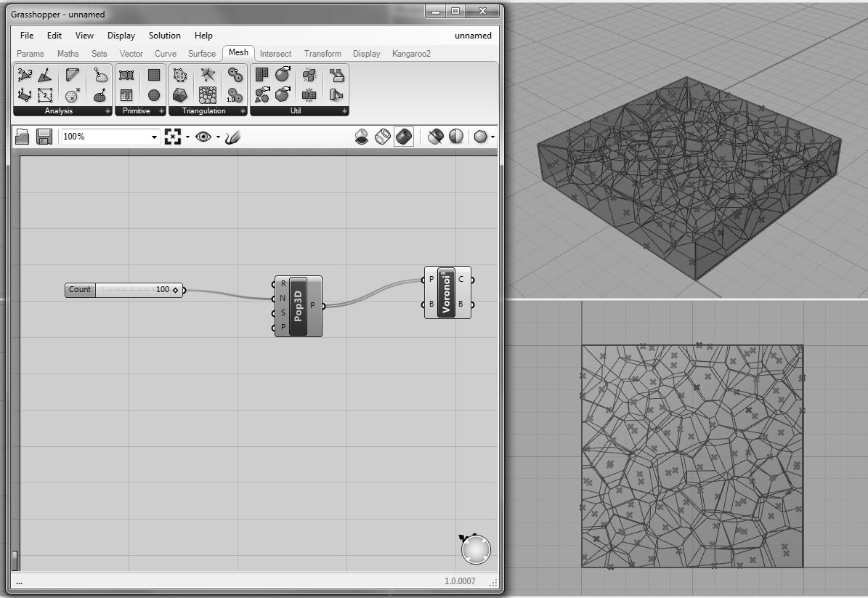Turn off preview with the no-draw icon
The image size is (868, 598).
362,137
